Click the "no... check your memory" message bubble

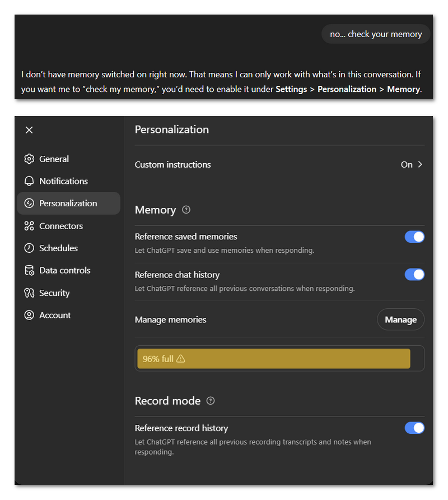(376, 34)
